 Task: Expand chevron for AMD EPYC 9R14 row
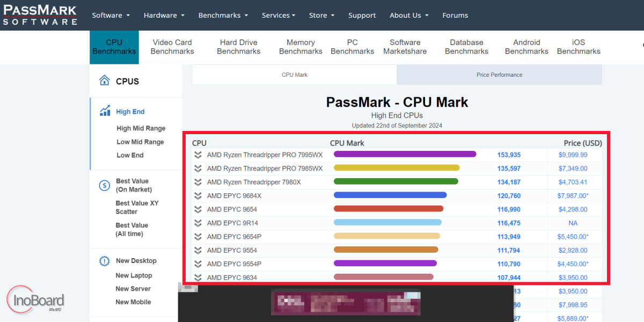(197, 223)
